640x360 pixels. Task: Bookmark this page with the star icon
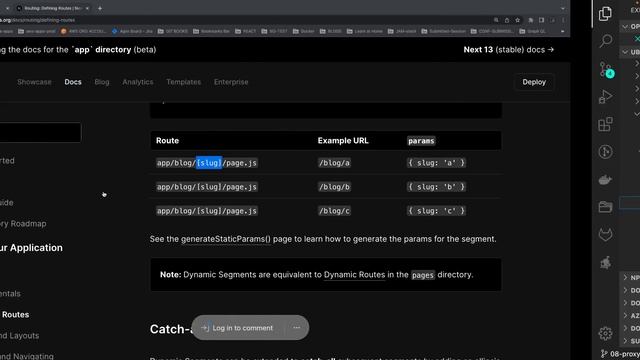point(518,20)
